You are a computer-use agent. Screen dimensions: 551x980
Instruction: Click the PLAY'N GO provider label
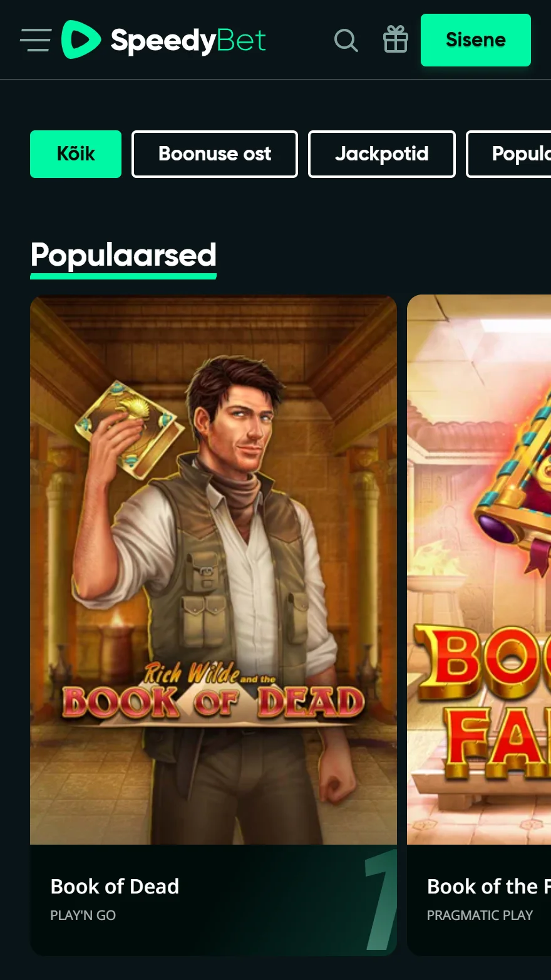click(83, 915)
